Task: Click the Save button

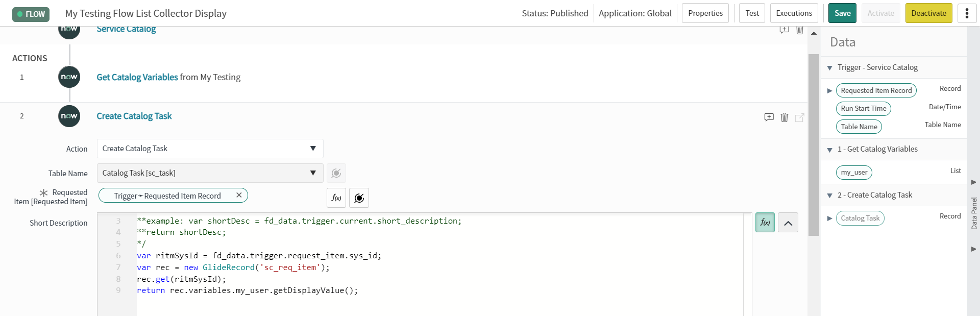Action: [842, 13]
